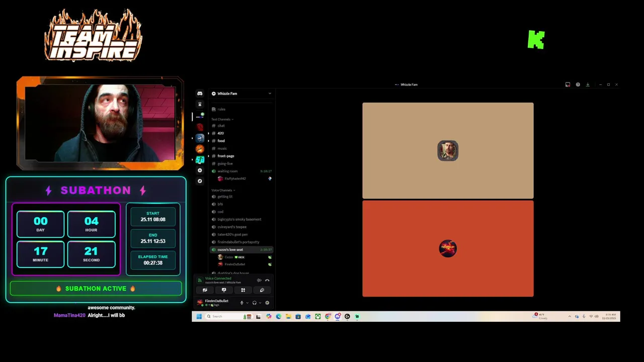Click FireImDaBullet in love seat channel list
Image resolution: width=644 pixels, height=362 pixels.
coord(245,264)
